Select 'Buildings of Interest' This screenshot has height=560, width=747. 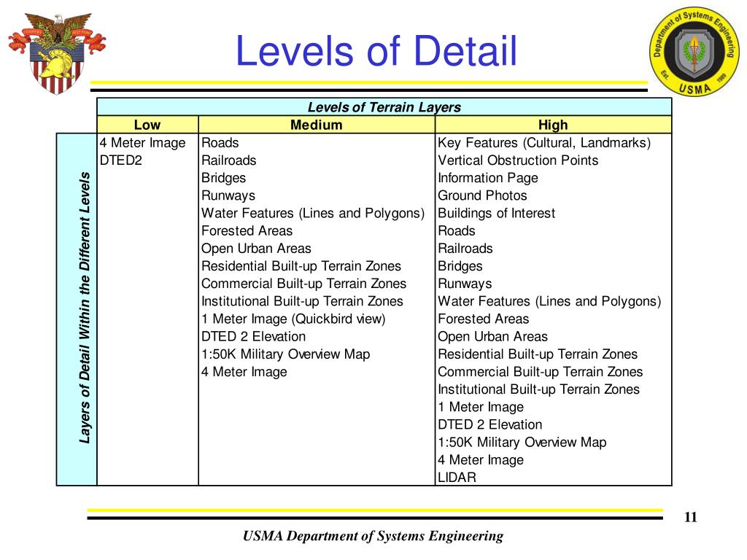pyautogui.click(x=496, y=214)
